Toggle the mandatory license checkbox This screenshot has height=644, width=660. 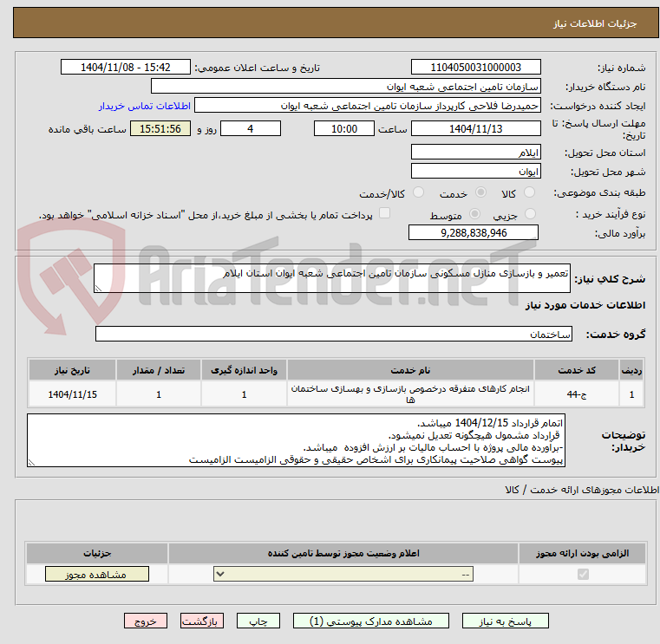pyautogui.click(x=583, y=574)
